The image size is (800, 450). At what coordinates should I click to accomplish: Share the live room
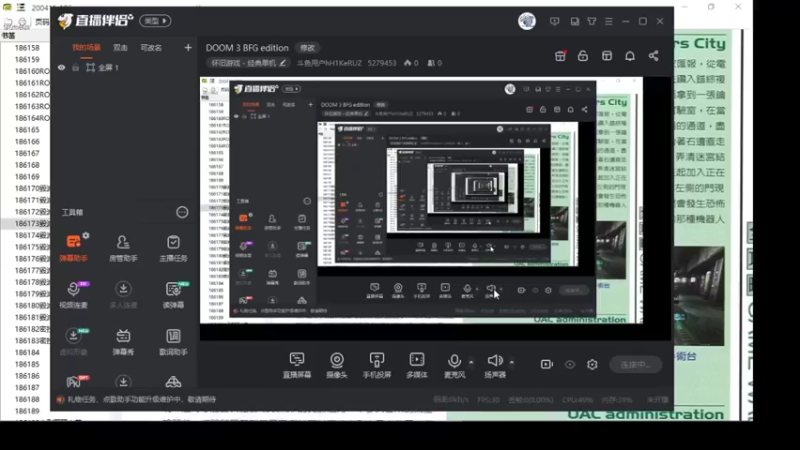point(654,56)
